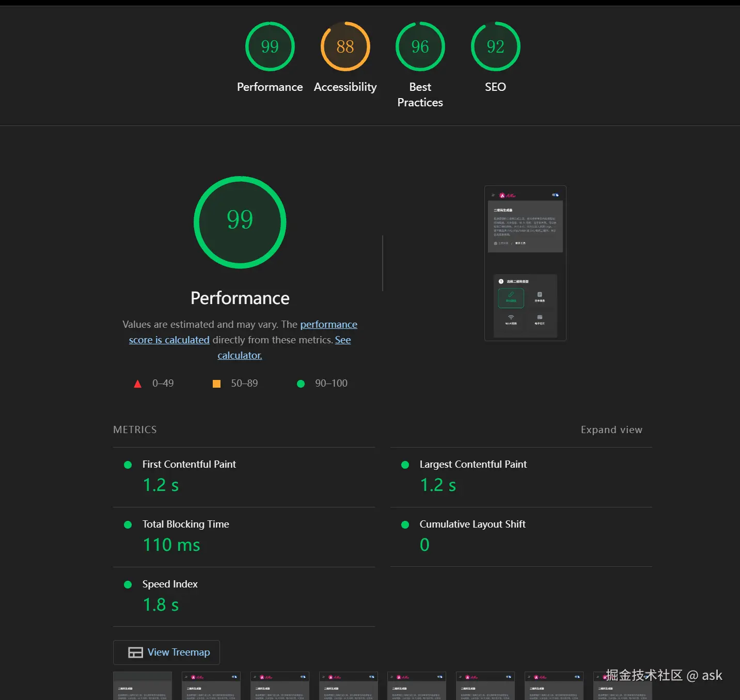This screenshot has height=700, width=740.
Task: Expand the Total Blocking Time metric
Action: point(244,537)
